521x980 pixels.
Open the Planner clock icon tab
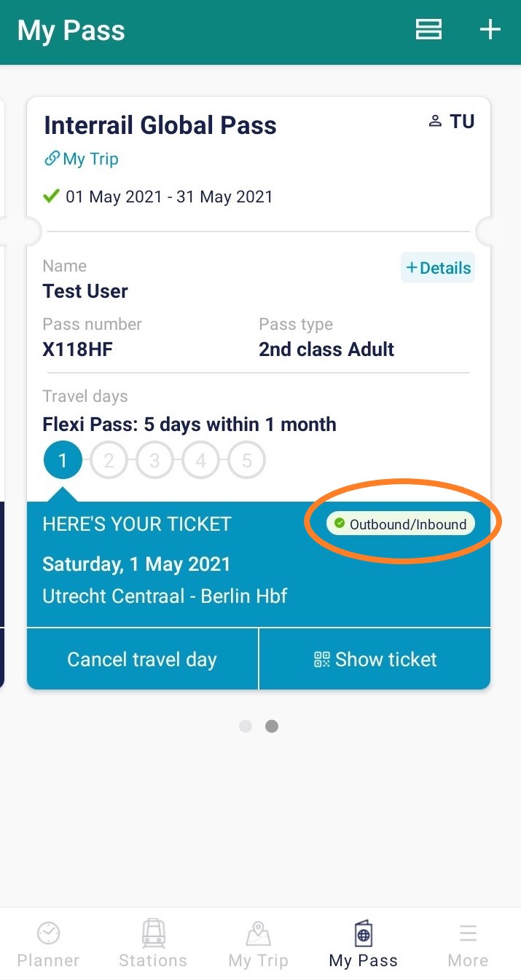[48, 932]
